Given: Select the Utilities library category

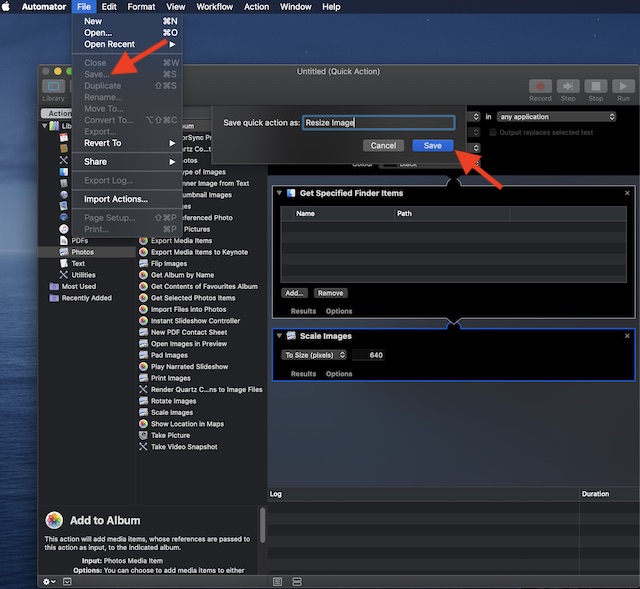Looking at the screenshot, I should click(83, 275).
